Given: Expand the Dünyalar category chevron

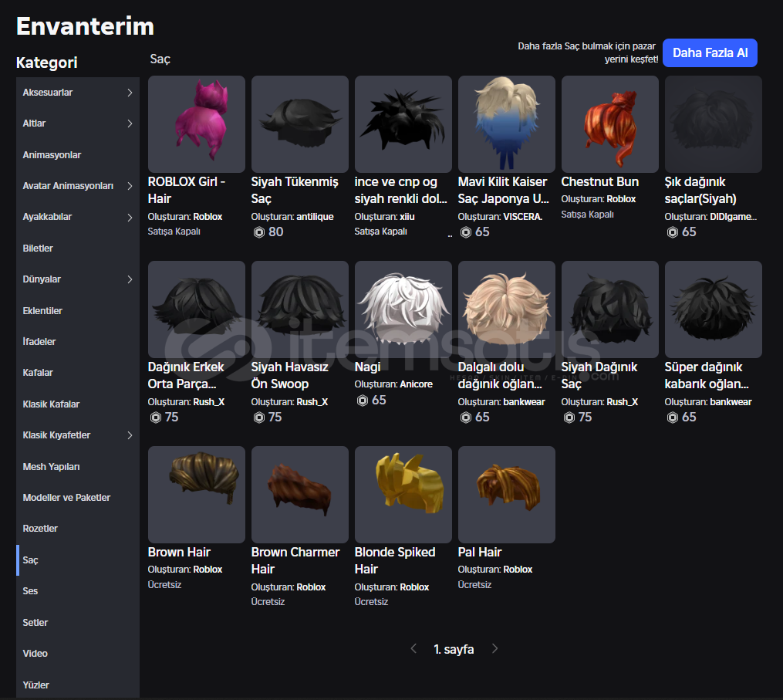Looking at the screenshot, I should point(130,279).
